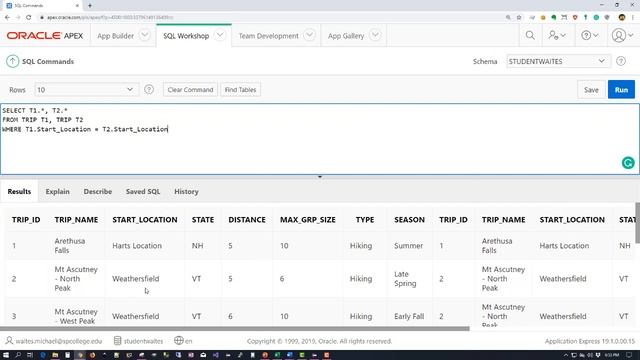Open File Explorer from the taskbar
640x360 pixels.
(55, 355)
